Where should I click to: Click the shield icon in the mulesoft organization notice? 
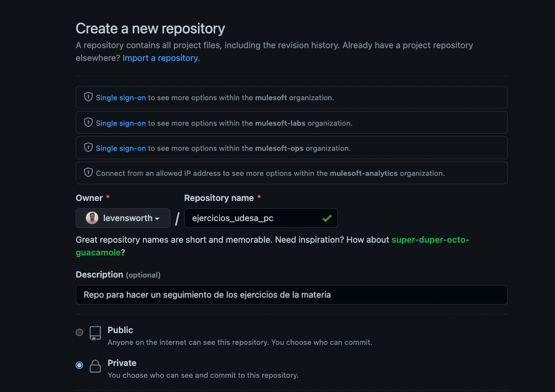click(x=88, y=97)
